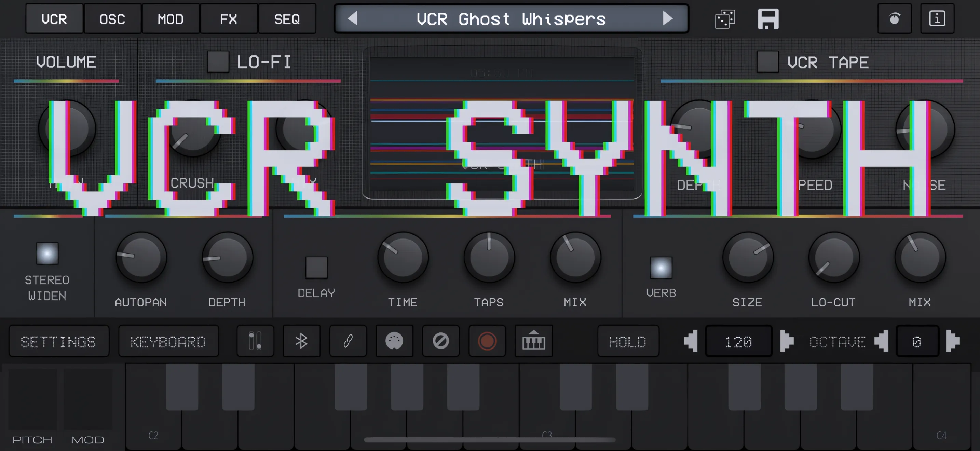Viewport: 980px width, 451px height.
Task: Click the all-notes-off icon
Action: (x=441, y=341)
